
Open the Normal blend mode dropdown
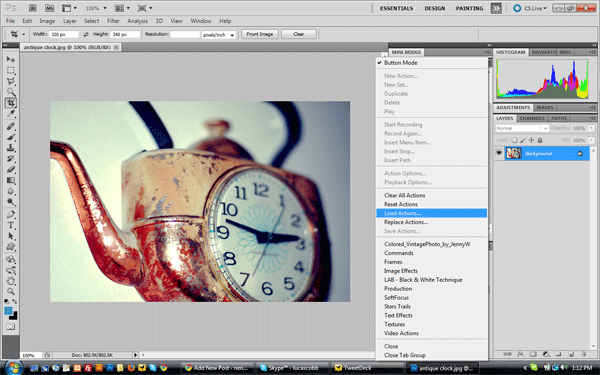click(522, 128)
